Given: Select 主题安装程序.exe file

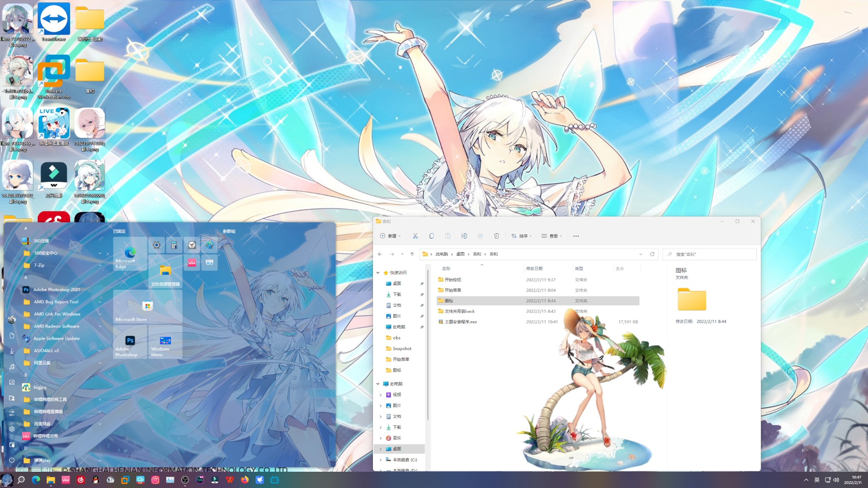Looking at the screenshot, I should [460, 322].
